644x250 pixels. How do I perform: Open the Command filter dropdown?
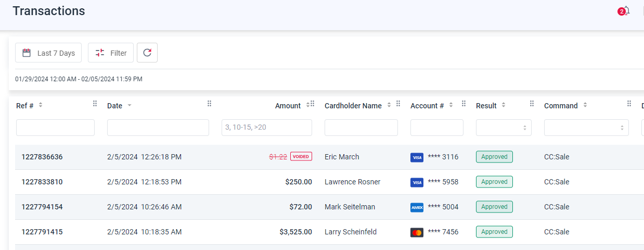coord(586,128)
